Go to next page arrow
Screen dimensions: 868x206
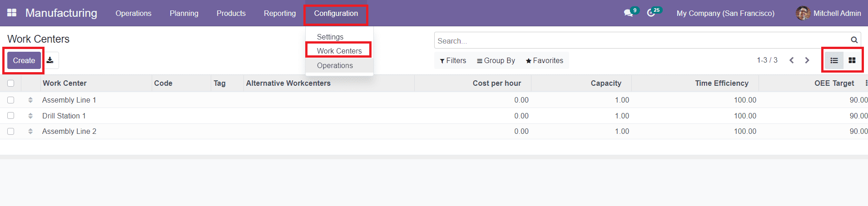point(807,60)
